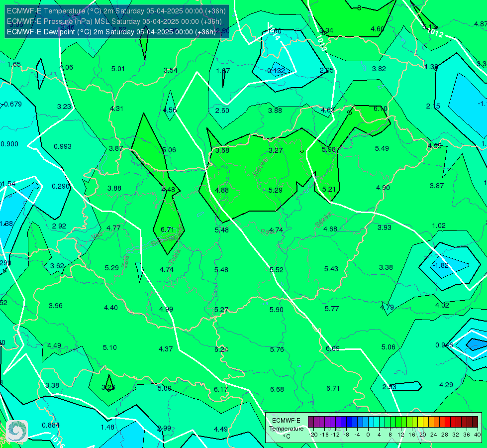Click the yellow 20° swatch on the color scale
The height and width of the screenshot is (448, 487).
click(x=420, y=422)
